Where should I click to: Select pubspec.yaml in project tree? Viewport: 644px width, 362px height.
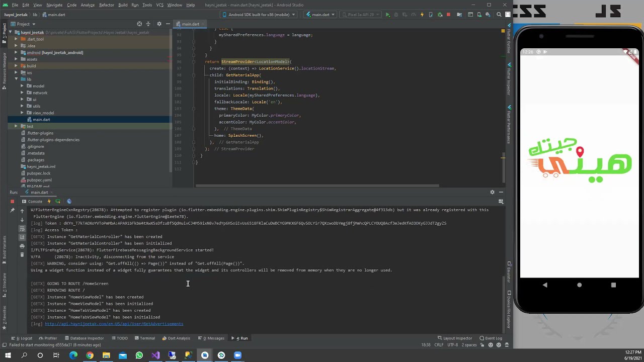click(x=39, y=180)
